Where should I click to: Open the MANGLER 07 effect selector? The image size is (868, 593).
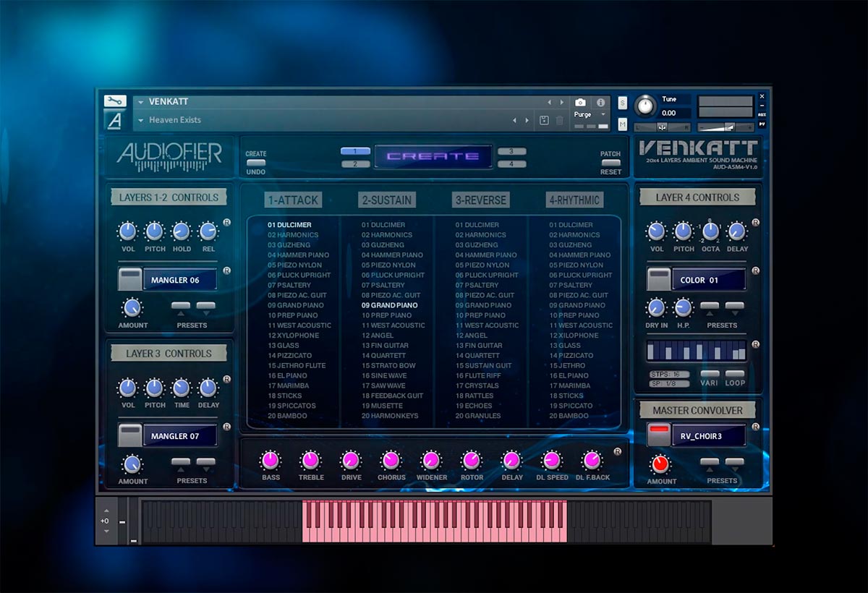click(x=180, y=436)
